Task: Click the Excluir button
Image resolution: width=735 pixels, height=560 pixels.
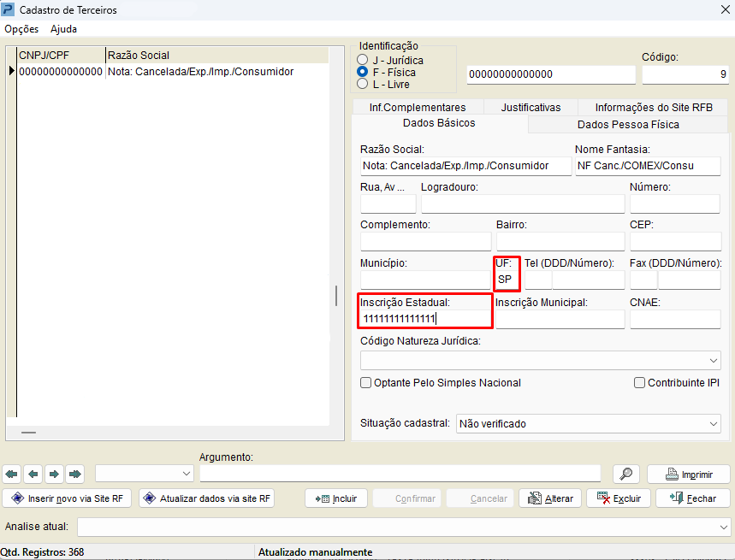Action: [619, 498]
